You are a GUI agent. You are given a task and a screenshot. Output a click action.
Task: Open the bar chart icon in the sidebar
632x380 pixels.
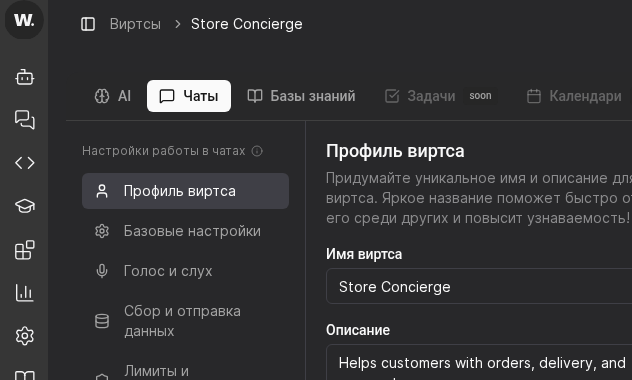[25, 293]
